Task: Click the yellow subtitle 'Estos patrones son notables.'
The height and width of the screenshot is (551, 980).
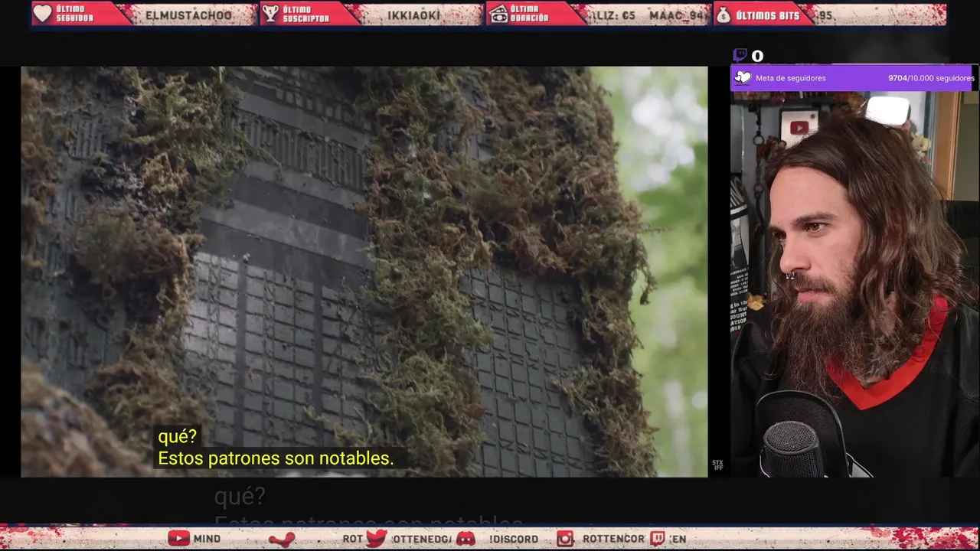Action: (276, 458)
